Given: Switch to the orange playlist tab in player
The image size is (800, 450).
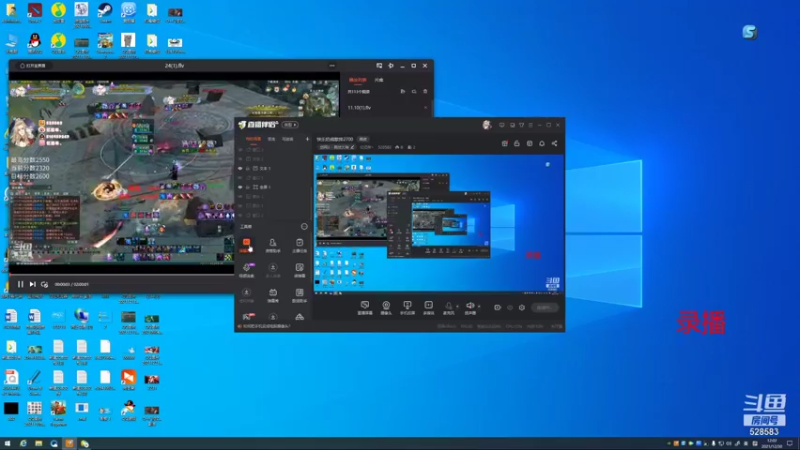Looking at the screenshot, I should point(357,80).
